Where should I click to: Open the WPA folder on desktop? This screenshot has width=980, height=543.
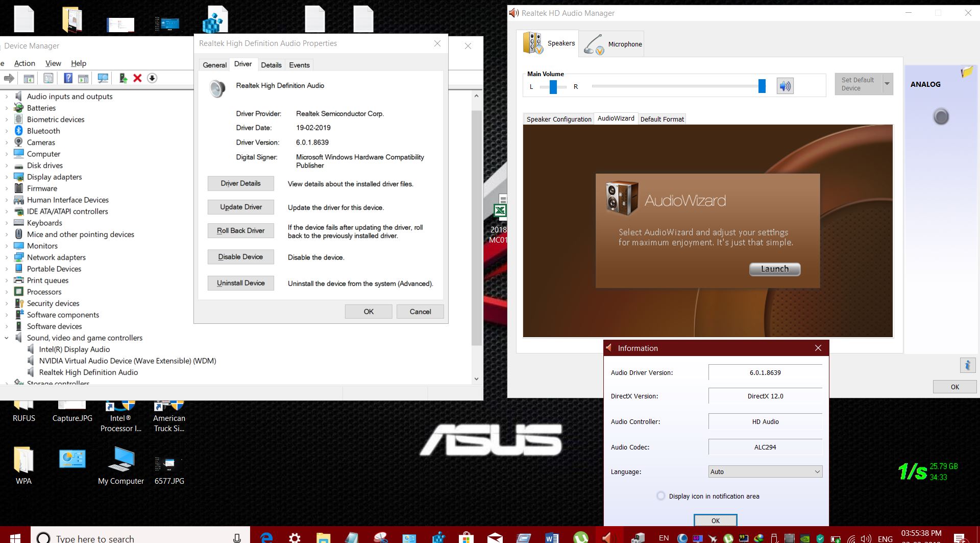[23, 465]
